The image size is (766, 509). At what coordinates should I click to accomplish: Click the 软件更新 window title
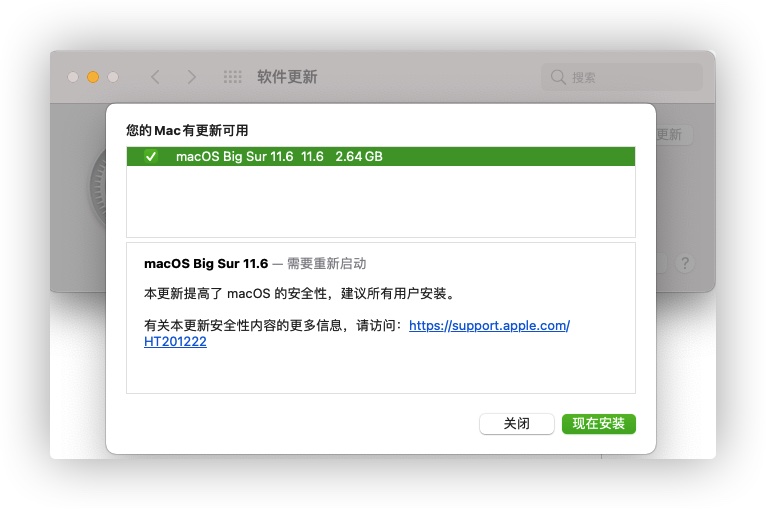click(x=287, y=77)
